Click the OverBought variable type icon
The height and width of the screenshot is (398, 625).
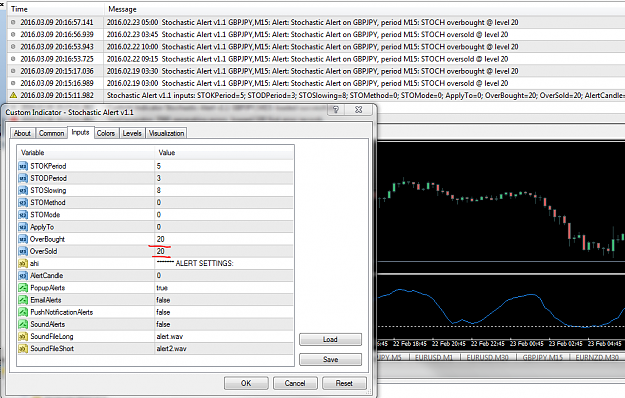(x=23, y=239)
